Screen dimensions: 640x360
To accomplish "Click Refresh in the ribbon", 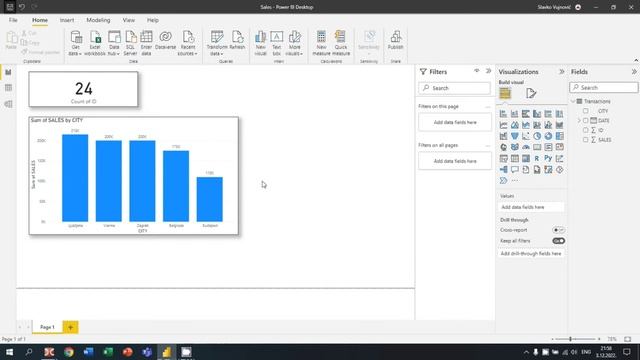I will click(237, 40).
